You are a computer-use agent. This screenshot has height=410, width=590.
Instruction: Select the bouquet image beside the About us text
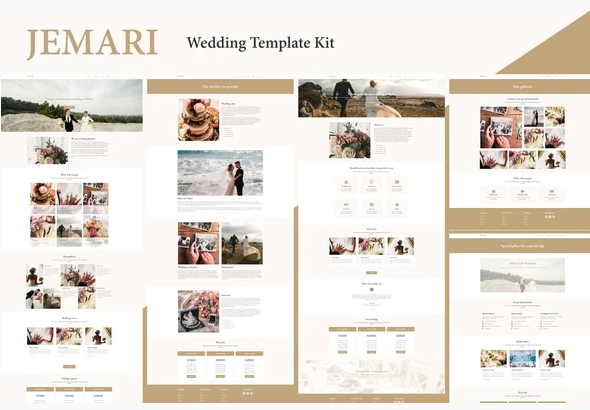click(x=350, y=140)
